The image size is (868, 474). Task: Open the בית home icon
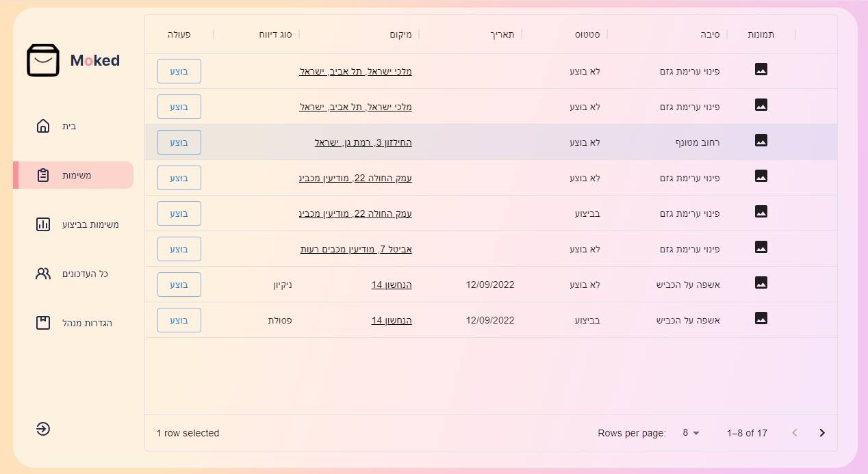click(x=43, y=126)
